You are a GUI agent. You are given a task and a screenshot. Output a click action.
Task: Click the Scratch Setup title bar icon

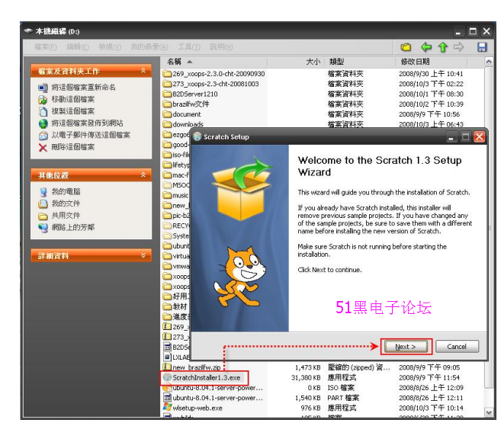pos(197,136)
